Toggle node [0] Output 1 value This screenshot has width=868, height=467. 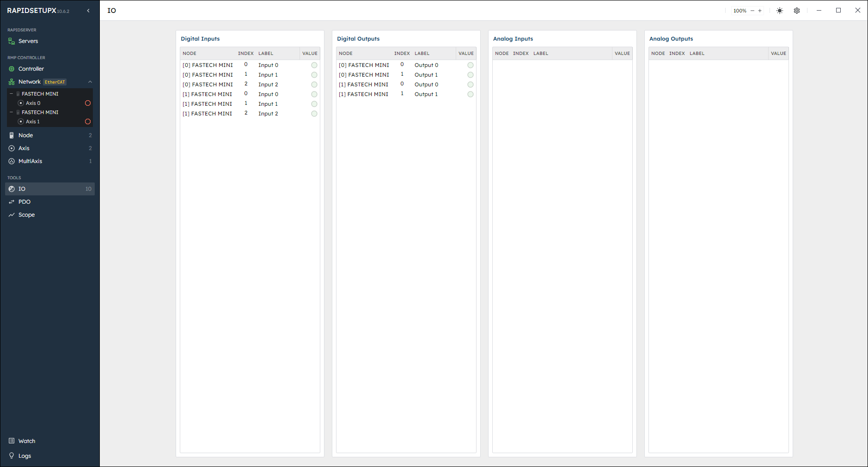(x=471, y=75)
